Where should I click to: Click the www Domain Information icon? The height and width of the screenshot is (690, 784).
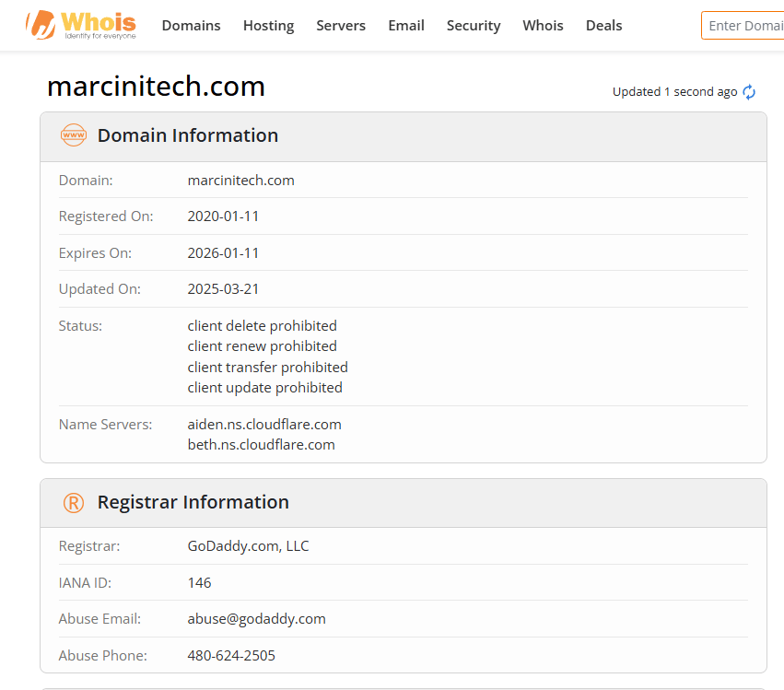74,135
